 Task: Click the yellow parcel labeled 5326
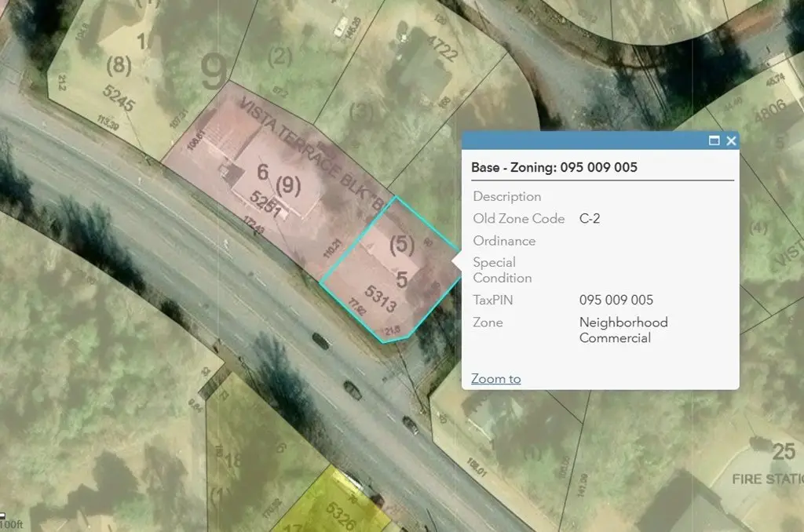click(339, 512)
